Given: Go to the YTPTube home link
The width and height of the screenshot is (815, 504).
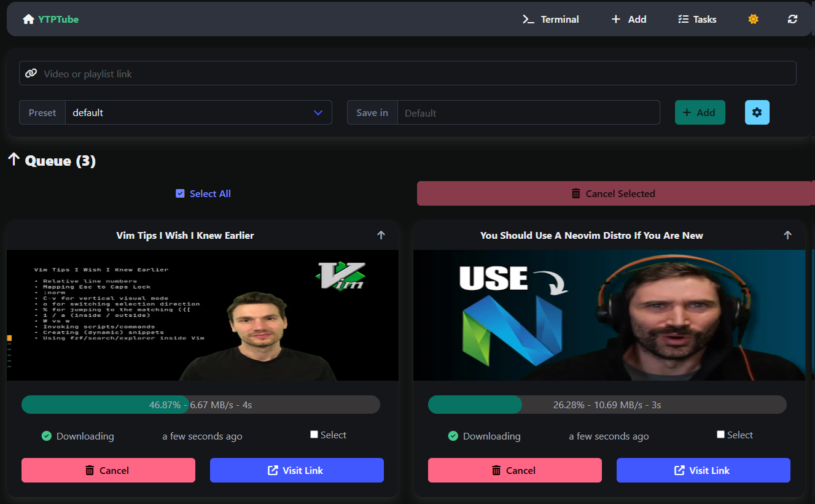Looking at the screenshot, I should (x=50, y=19).
